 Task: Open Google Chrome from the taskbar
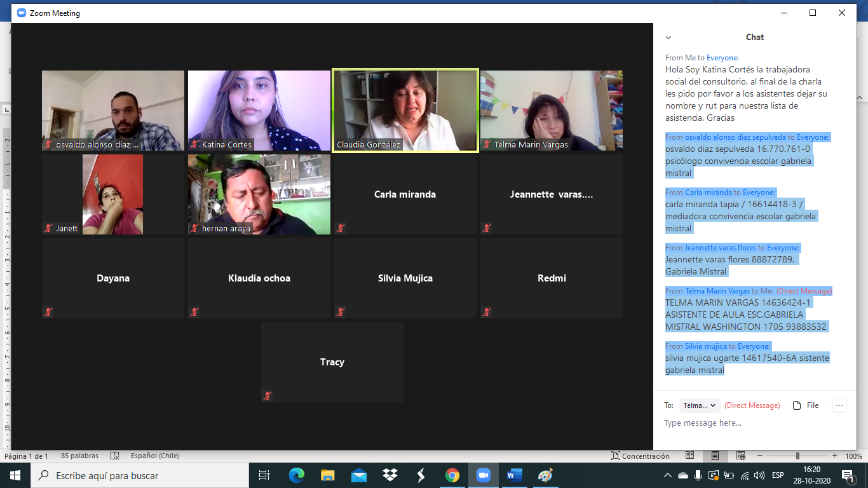[452, 475]
